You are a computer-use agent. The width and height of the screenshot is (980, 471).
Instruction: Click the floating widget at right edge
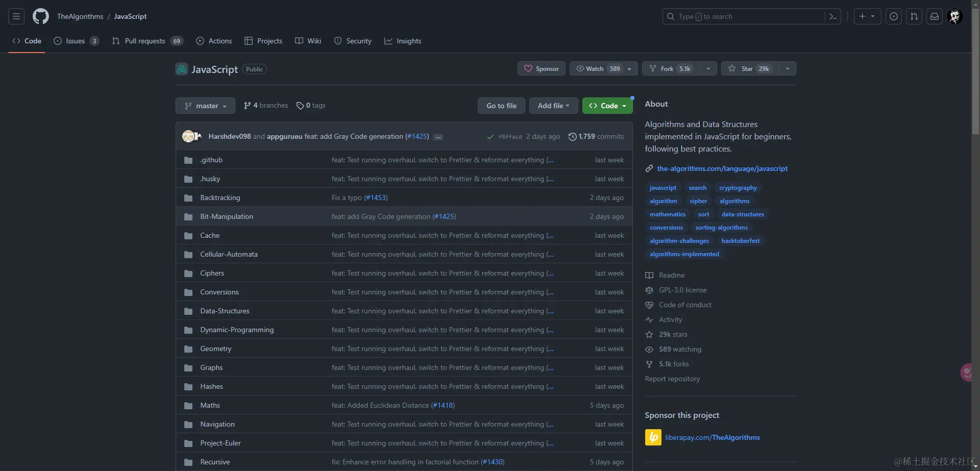tap(966, 373)
